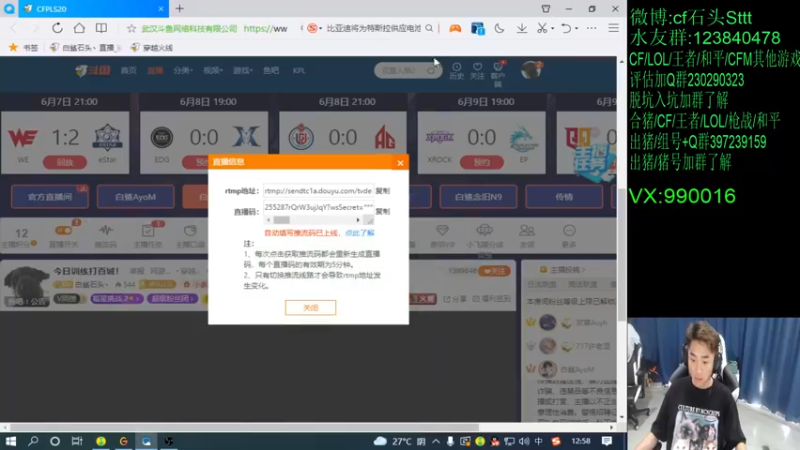Switch to the CFPLS20 browser tab
The height and width of the screenshot is (450, 800).
[93, 9]
